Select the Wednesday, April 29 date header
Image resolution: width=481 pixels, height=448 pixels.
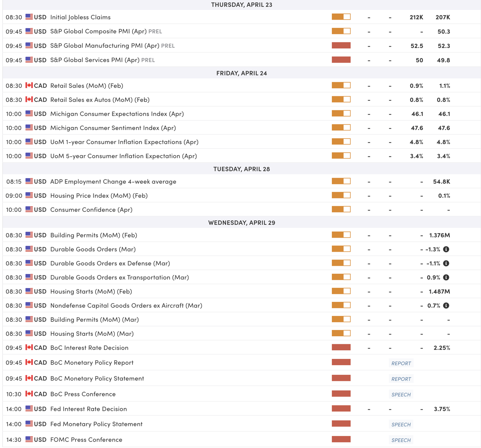pos(242,223)
